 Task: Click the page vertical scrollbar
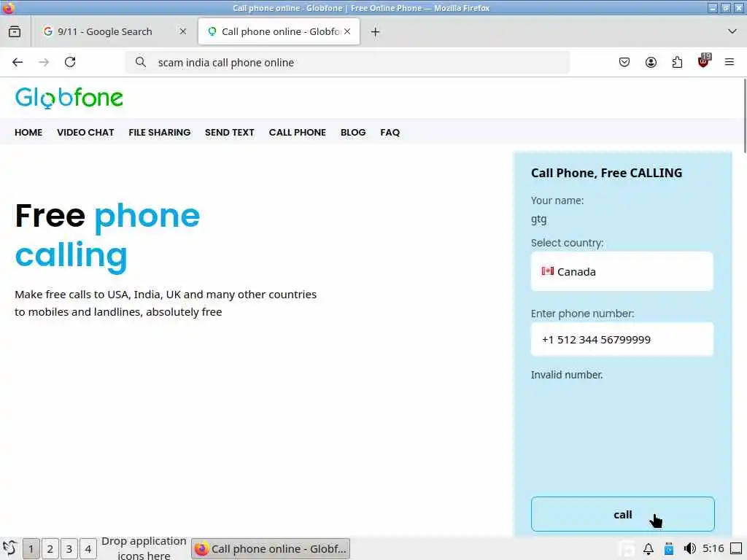point(744,117)
